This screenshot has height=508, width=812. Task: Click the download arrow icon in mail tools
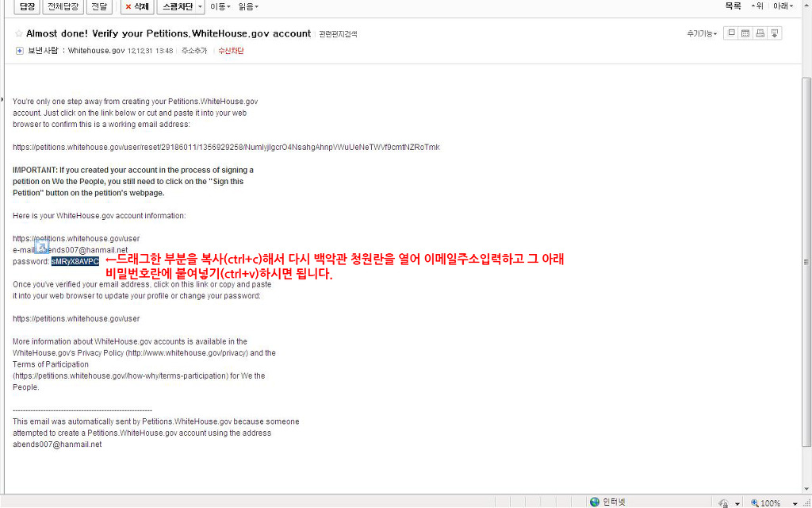[x=775, y=33]
